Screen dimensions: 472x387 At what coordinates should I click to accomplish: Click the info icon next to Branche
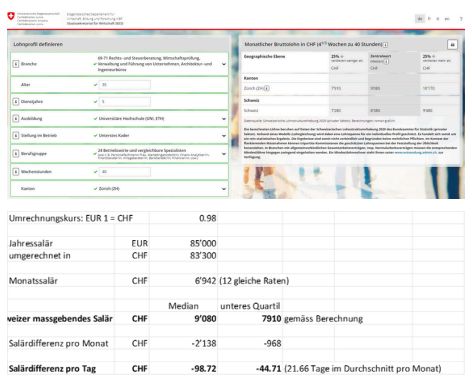[16, 64]
